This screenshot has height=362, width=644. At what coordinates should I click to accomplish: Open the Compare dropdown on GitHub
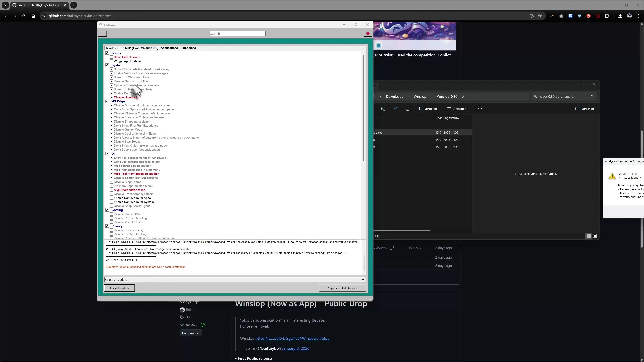point(190,333)
